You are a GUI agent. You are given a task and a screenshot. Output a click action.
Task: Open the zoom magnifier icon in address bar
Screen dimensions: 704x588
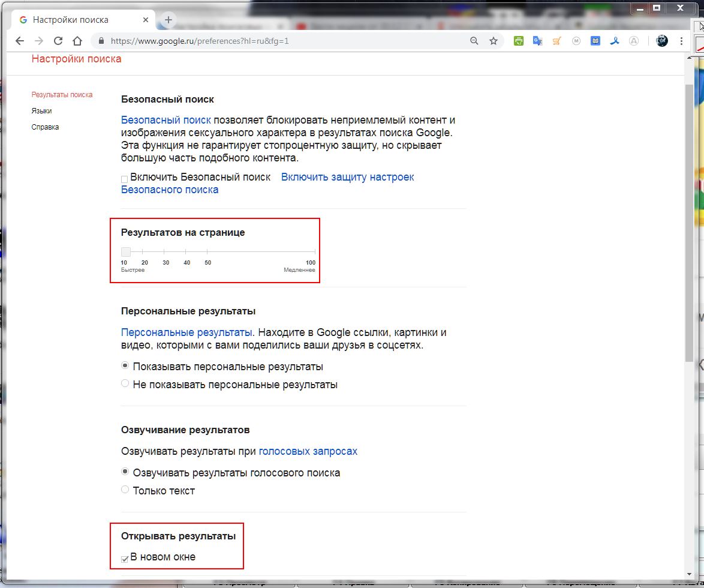474,41
